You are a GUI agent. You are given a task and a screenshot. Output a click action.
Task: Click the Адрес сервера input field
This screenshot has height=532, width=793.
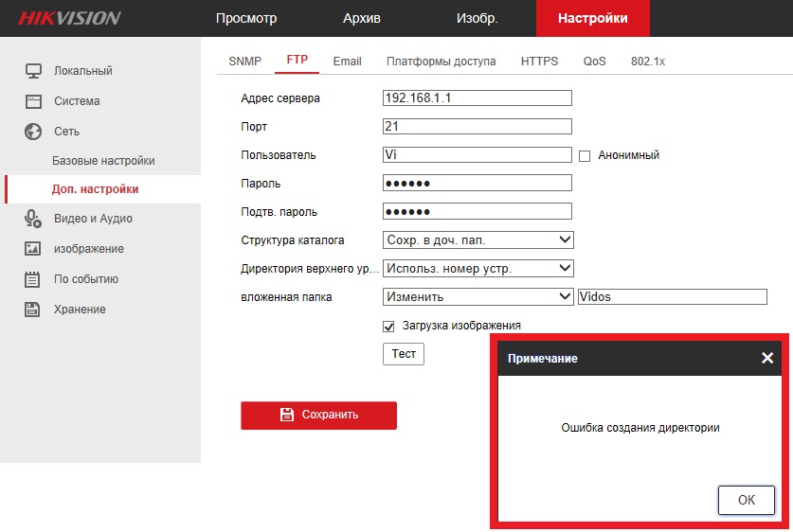tap(478, 98)
